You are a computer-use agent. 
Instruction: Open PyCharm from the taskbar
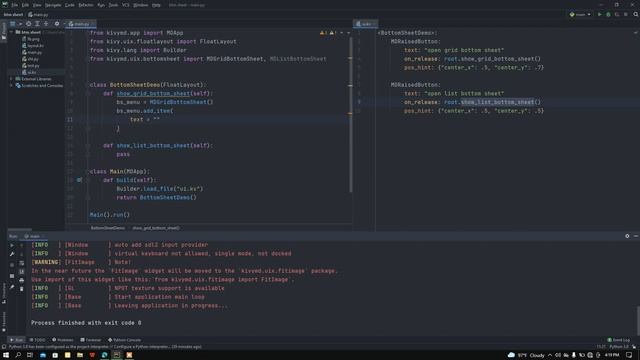point(117,355)
